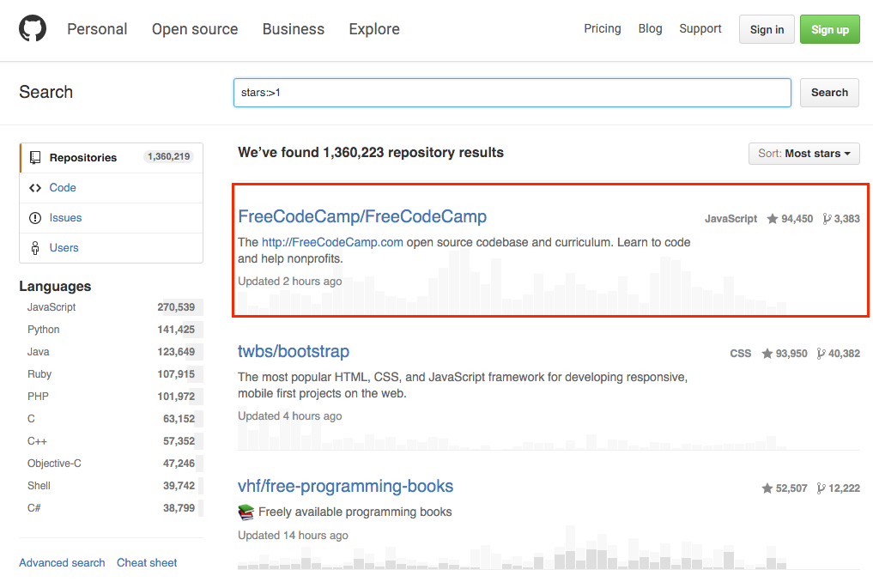
Task: Filter results by JavaScript language
Action: [52, 306]
